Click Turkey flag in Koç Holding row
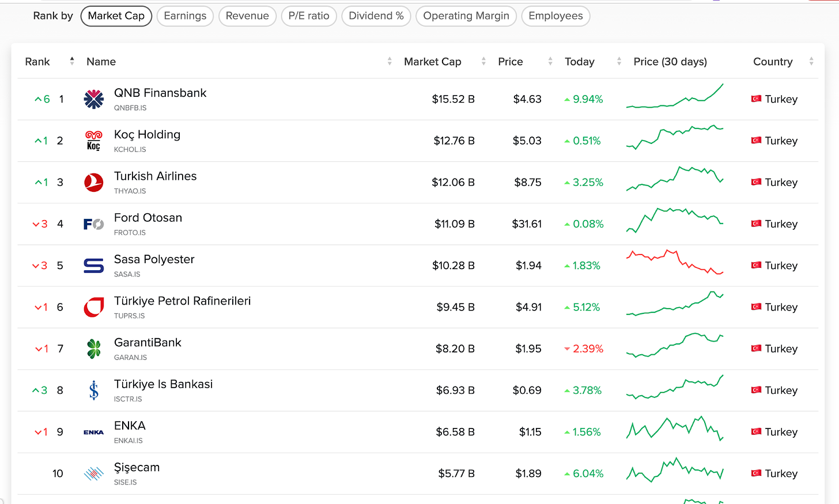The image size is (839, 504). (756, 141)
